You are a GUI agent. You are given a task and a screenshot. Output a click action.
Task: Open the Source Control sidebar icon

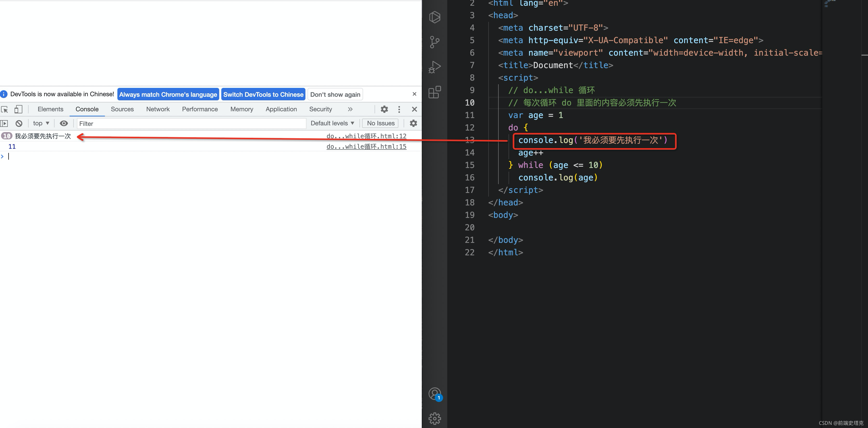(x=435, y=42)
